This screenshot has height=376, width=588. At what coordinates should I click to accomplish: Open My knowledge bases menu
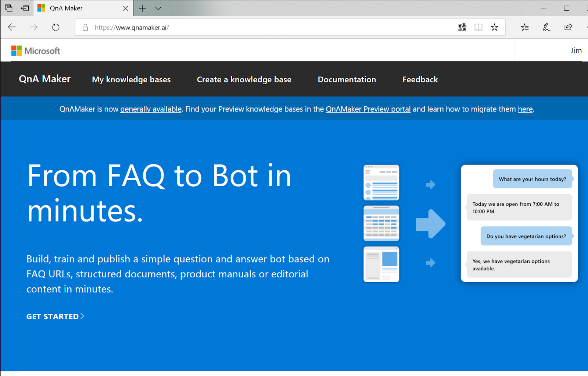[x=131, y=79]
